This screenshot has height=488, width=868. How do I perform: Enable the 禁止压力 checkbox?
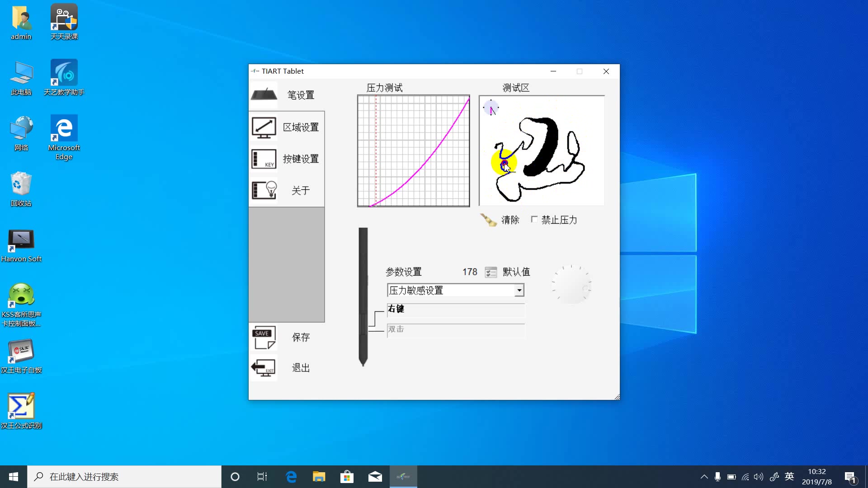tap(534, 220)
